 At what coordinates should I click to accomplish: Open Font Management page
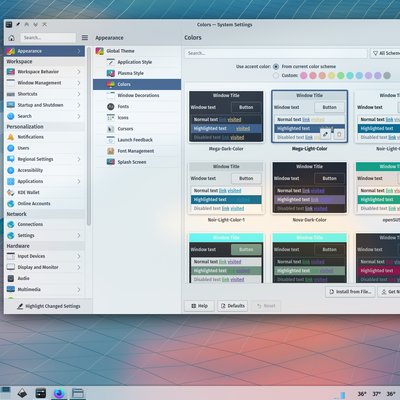(x=137, y=151)
